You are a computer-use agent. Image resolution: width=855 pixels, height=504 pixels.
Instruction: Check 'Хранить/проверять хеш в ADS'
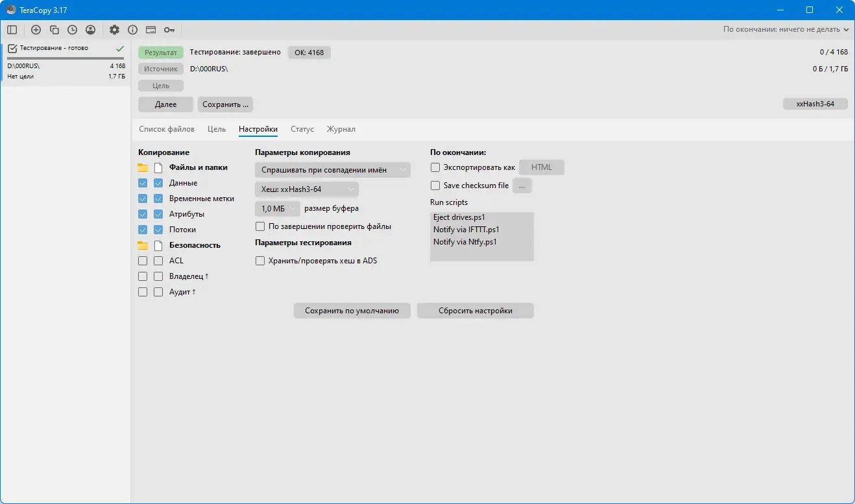point(260,261)
